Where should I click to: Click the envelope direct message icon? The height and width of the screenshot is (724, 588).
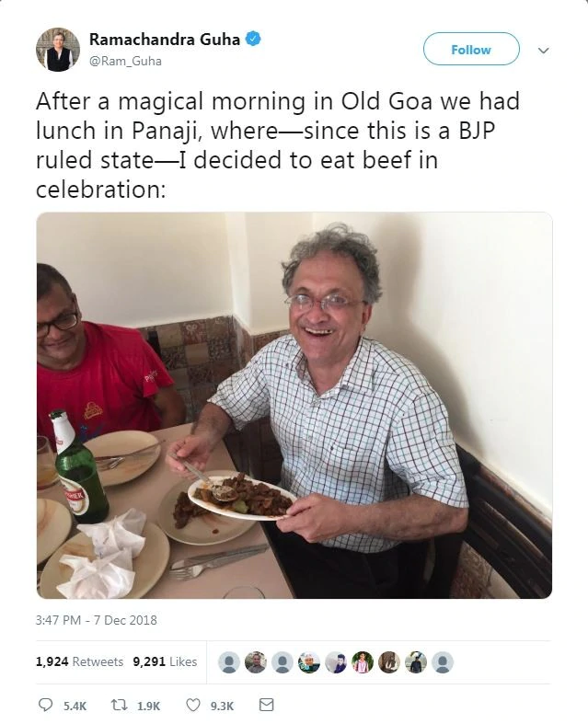267,706
